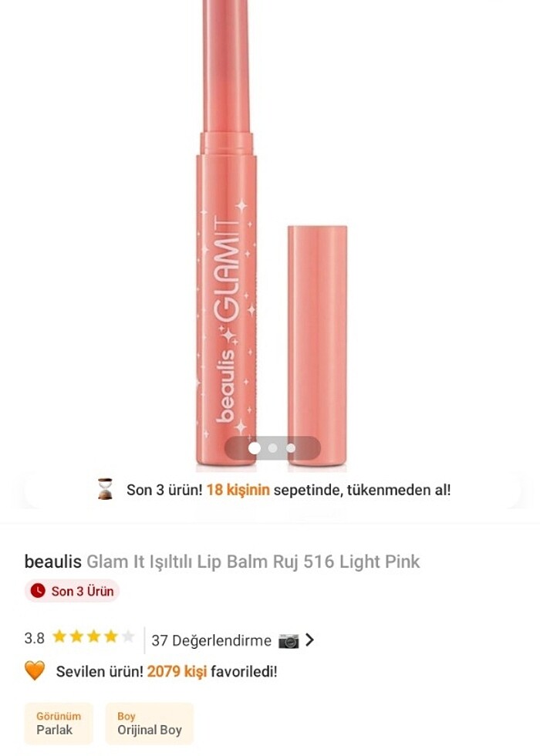The image size is (540, 756).
Task: Tap the lip balm cap image
Action: [x=317, y=346]
